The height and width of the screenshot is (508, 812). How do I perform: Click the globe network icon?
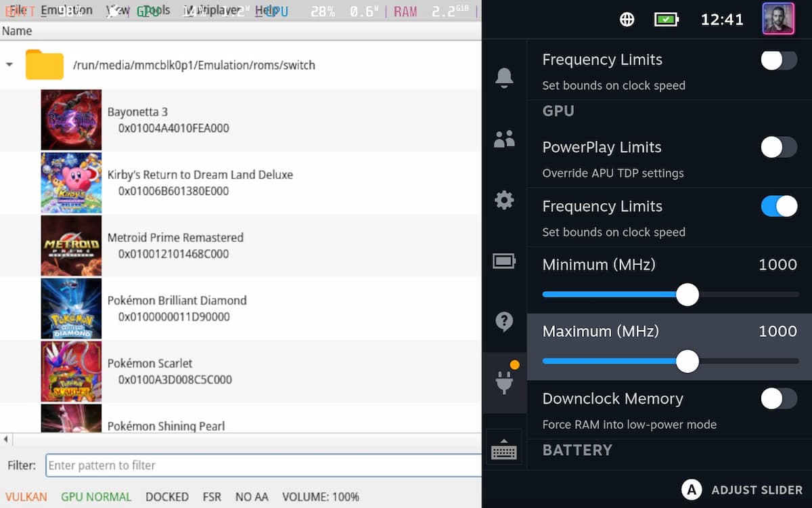point(627,20)
